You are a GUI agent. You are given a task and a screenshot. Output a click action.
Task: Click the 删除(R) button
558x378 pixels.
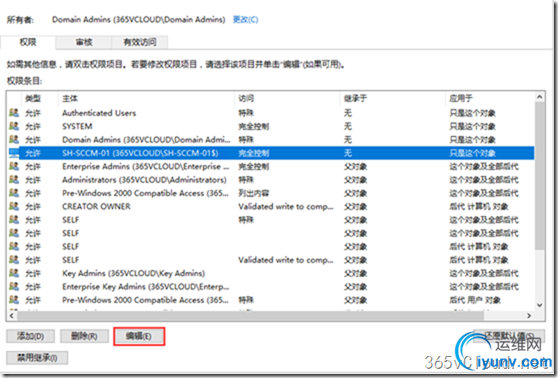click(84, 336)
